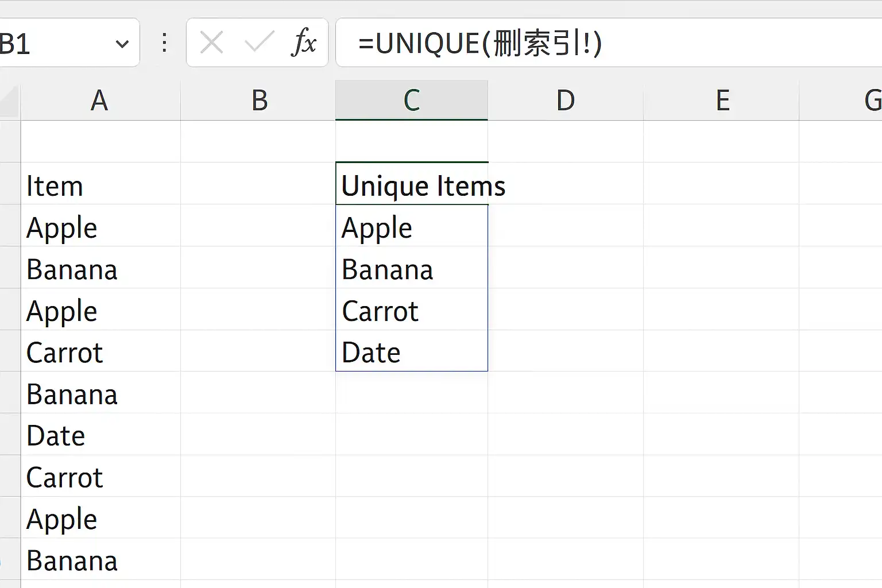This screenshot has height=588, width=882.
Task: Select the column D header
Action: coord(566,100)
